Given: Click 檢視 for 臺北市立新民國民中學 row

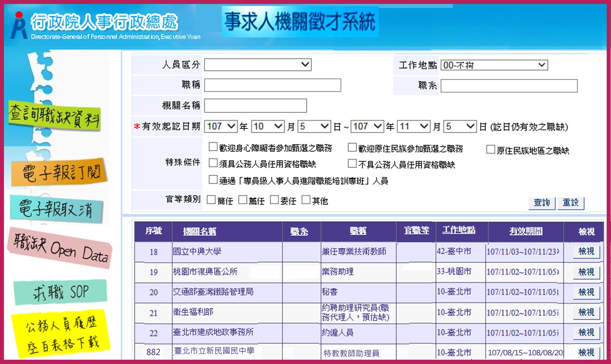Looking at the screenshot, I should pyautogui.click(x=586, y=353).
